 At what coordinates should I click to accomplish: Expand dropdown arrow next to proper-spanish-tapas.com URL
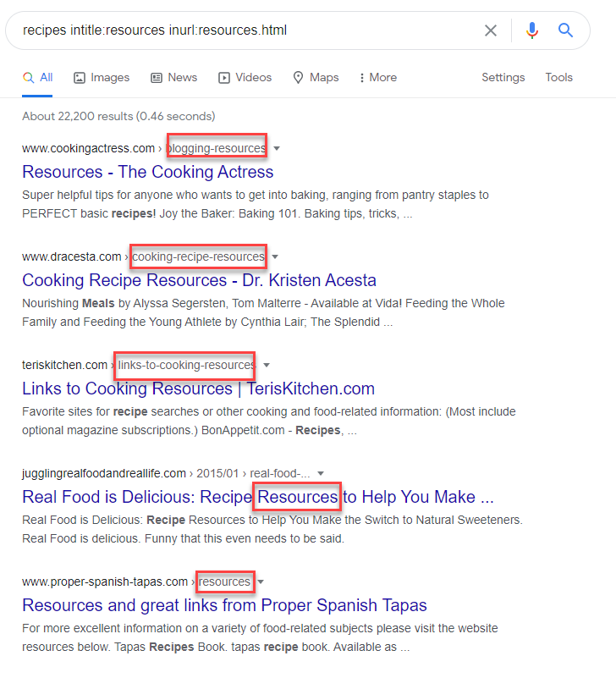261,582
